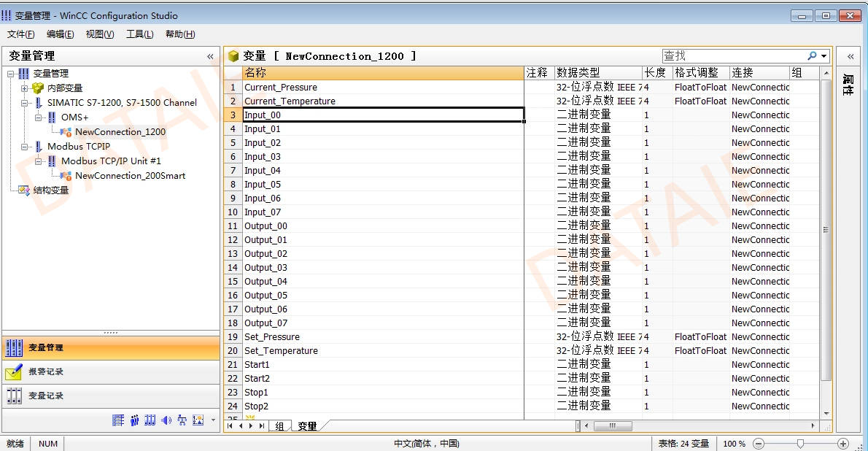
Task: Click the NewConnection_1200 connection icon
Action: (66, 132)
